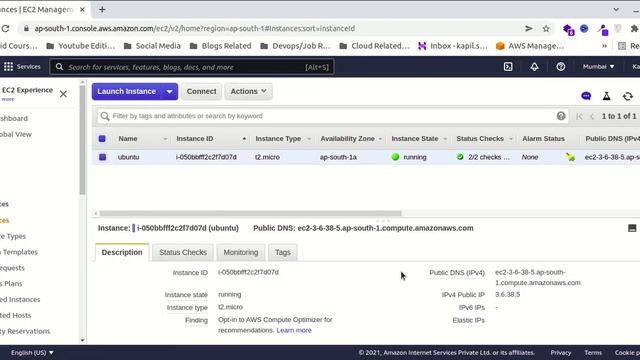The width and height of the screenshot is (640, 360).
Task: Open the Blogs Related bookmarks folder
Action: click(x=221, y=46)
